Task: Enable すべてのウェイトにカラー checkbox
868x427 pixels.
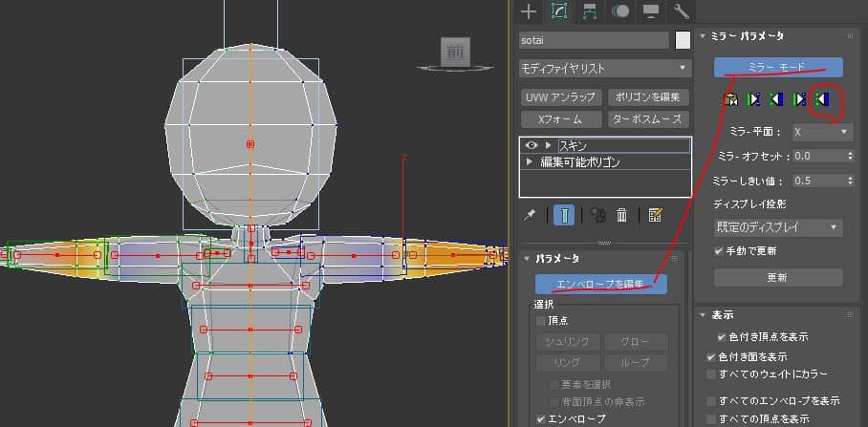Action: tap(711, 374)
